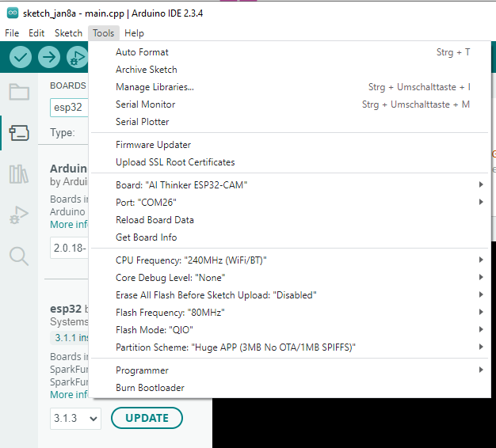The width and height of the screenshot is (496, 448).
Task: Select the Boards Manager sidebar icon
Action: tap(19, 133)
